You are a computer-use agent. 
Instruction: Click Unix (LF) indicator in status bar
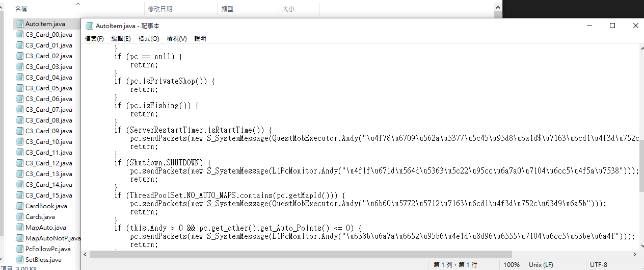pyautogui.click(x=541, y=264)
